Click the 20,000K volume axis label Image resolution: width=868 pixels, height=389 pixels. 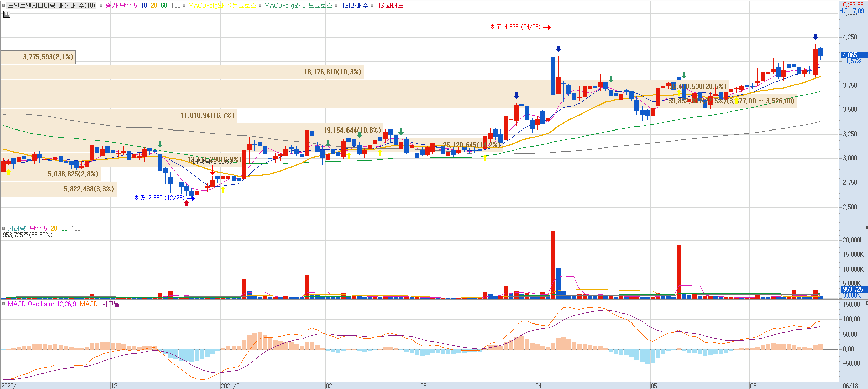853,240
